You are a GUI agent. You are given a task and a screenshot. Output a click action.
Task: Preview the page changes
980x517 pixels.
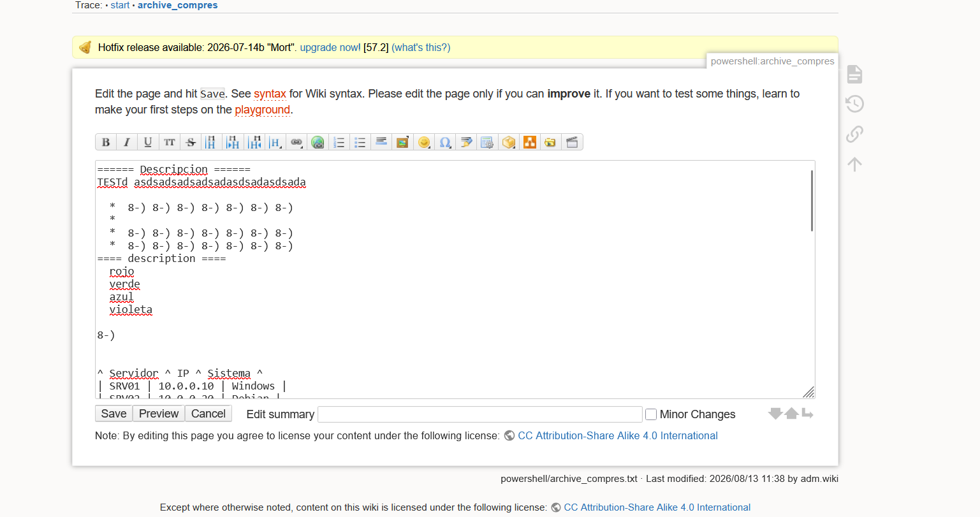tap(159, 414)
